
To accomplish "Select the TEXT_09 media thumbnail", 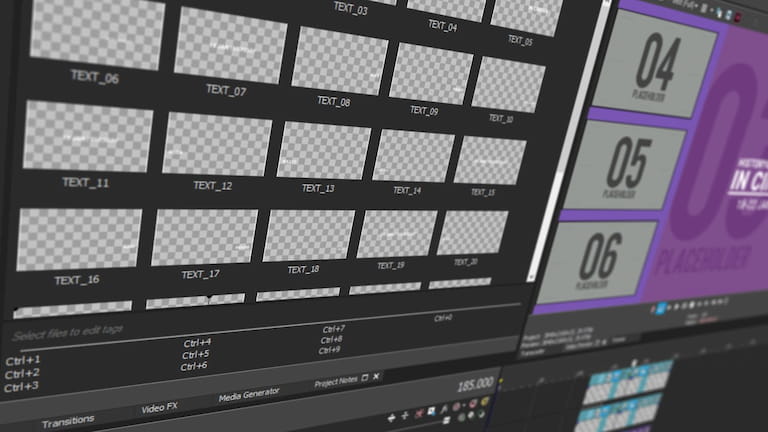I will pyautogui.click(x=431, y=74).
